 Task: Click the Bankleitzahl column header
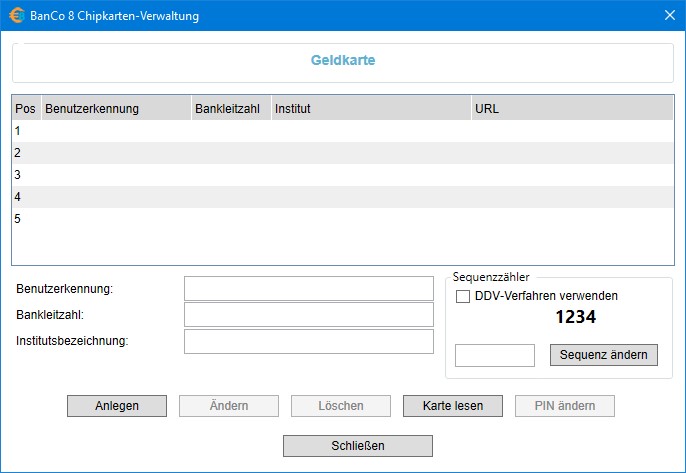(x=230, y=108)
